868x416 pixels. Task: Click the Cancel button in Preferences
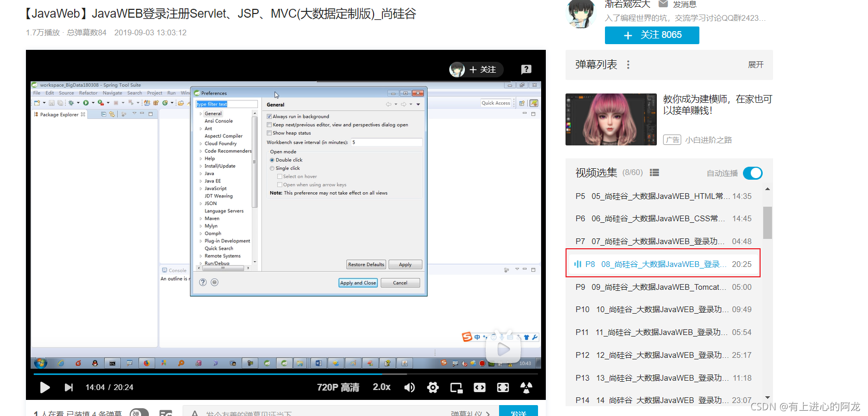pos(400,283)
